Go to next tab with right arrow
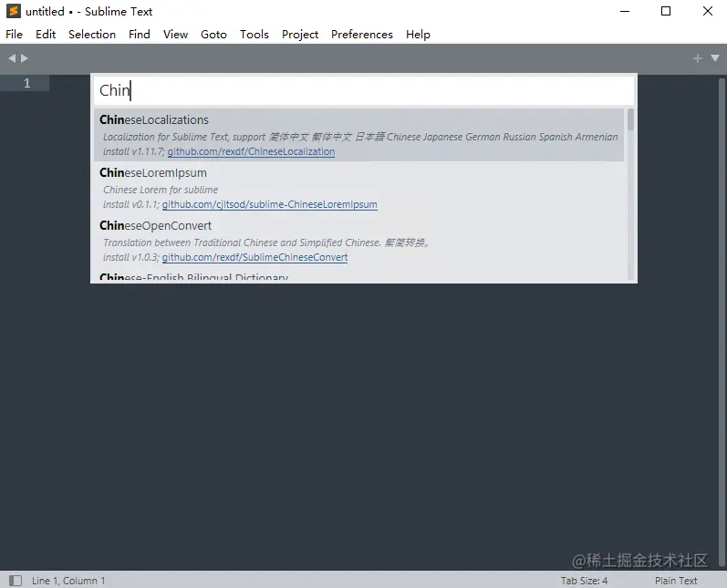 tap(25, 58)
